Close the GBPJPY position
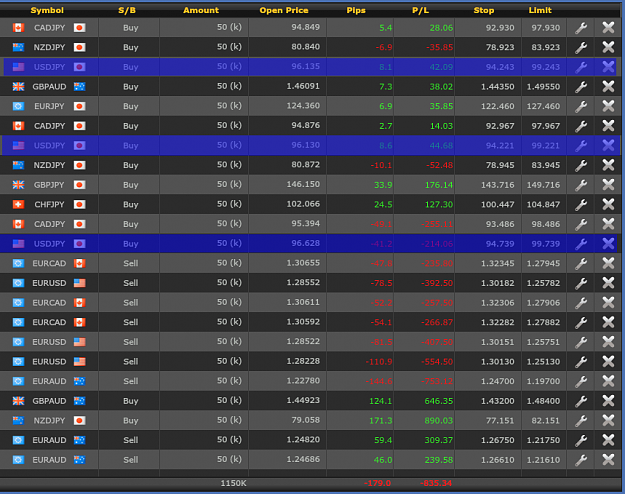This screenshot has width=625, height=494. [x=608, y=185]
